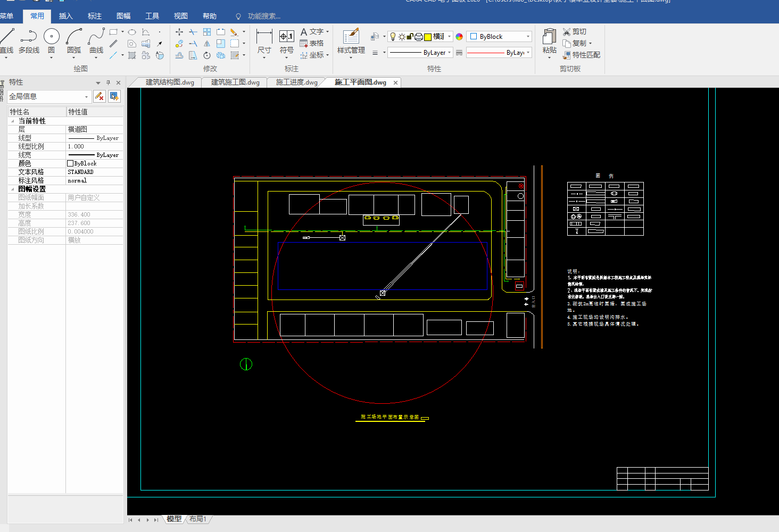This screenshot has height=532, width=779.
Task: Select the arrow drawing tool
Action: [x=160, y=44]
